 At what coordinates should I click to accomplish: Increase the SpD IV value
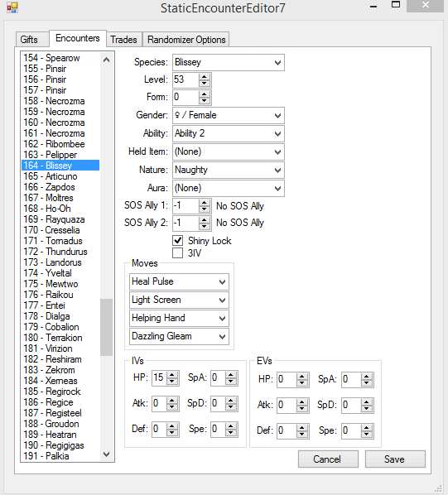click(231, 401)
